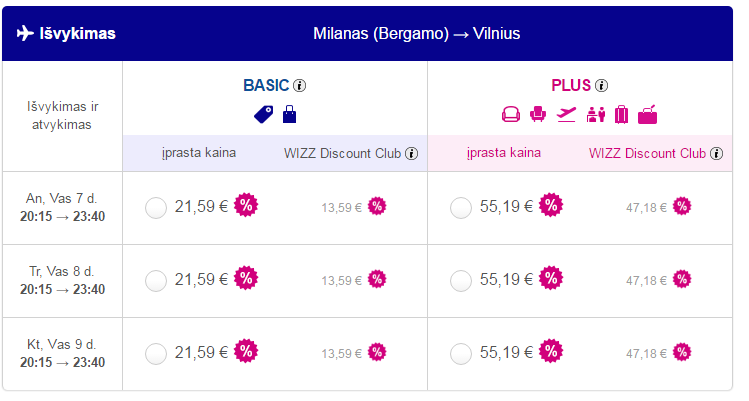Click the small bag icon under BASIC

(290, 114)
